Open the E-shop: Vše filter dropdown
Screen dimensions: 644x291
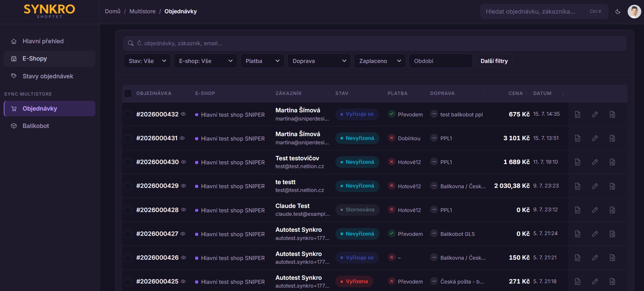(x=206, y=61)
